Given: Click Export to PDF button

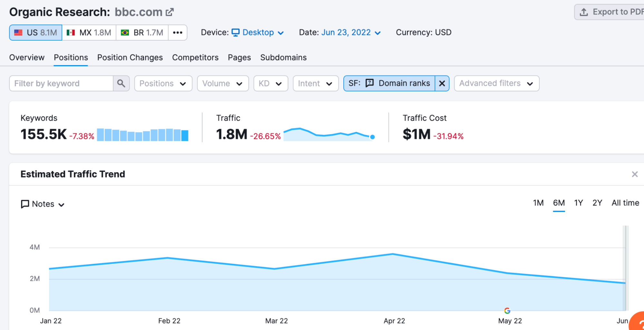Looking at the screenshot, I should tap(610, 12).
